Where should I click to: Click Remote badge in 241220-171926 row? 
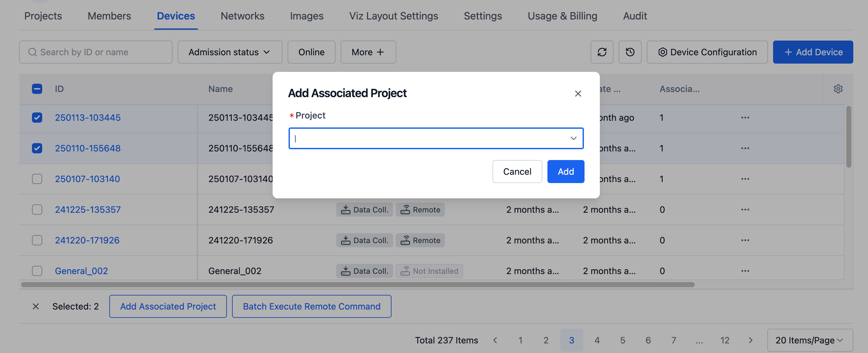click(x=420, y=240)
